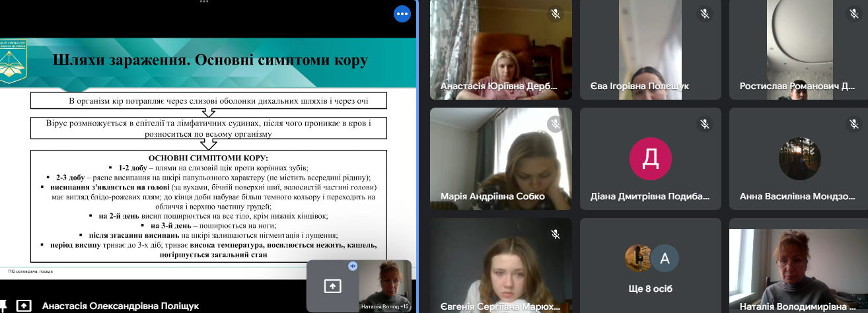Image resolution: width=868 pixels, height=313 pixels.
Task: Click muted mic icon on Євгенія Сергіївна tile
Action: (556, 234)
